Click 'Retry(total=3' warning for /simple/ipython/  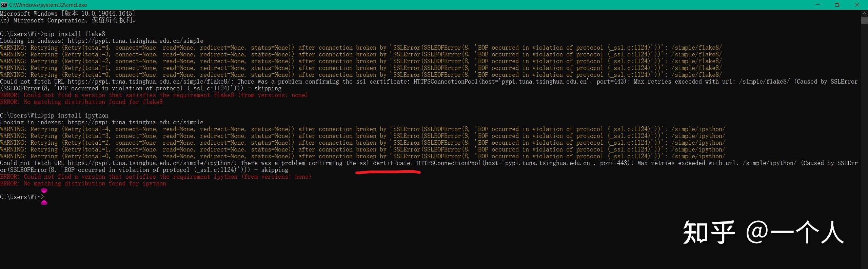[x=363, y=136]
